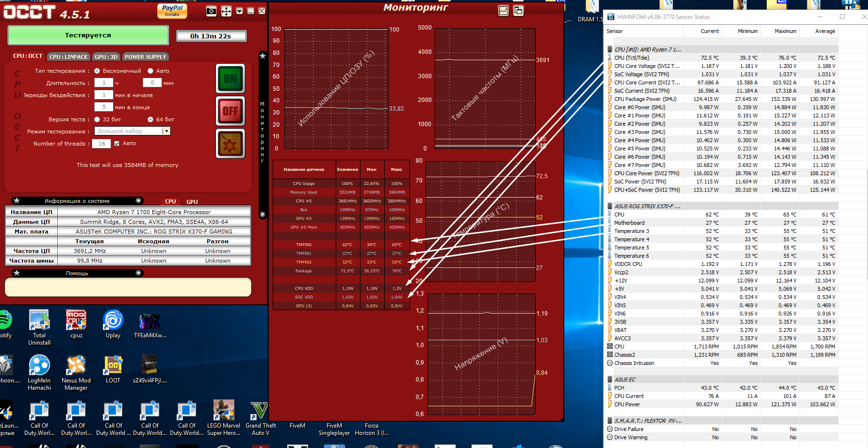Collapse the S.M.A.R.T.: PLEXTOR sensor group
Screen dimensions: 868x448
(610, 421)
